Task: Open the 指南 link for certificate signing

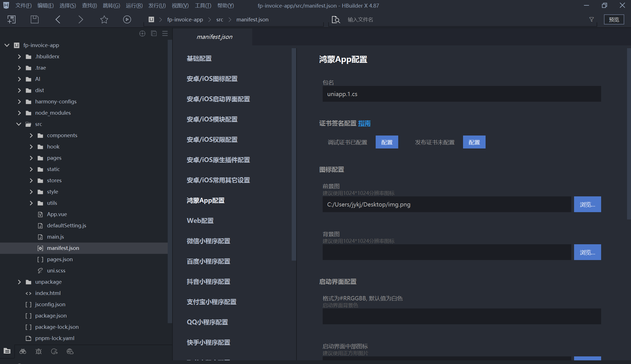Action: 364,123
